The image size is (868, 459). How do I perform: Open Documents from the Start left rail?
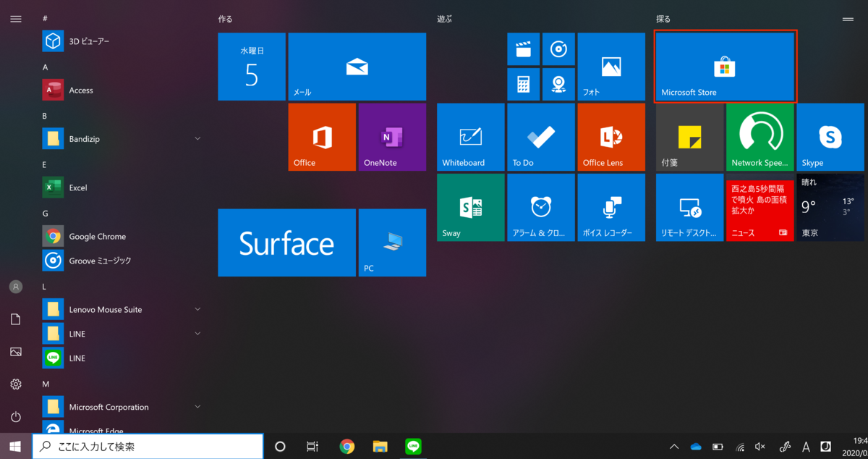point(16,319)
